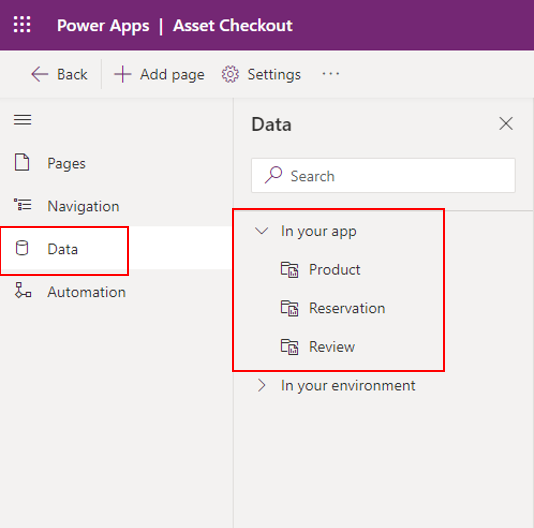The width and height of the screenshot is (534, 528).
Task: Select the Product table
Action: [x=320, y=270]
